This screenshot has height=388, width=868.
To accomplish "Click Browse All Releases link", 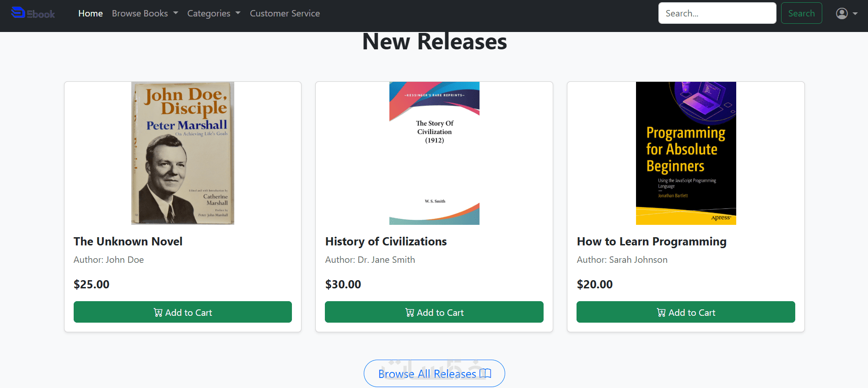I will (427, 374).
